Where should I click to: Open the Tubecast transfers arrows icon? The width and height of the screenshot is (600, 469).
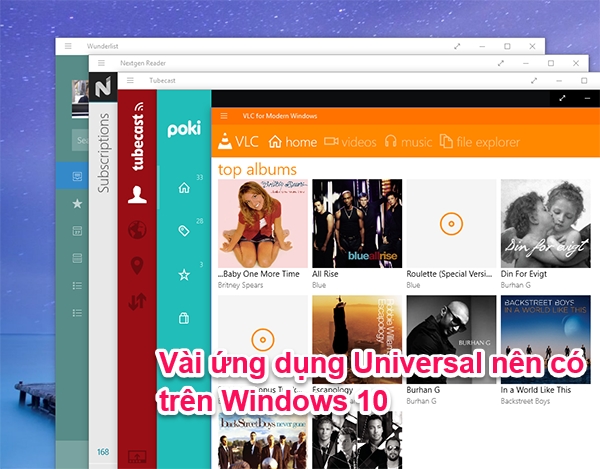tap(136, 299)
